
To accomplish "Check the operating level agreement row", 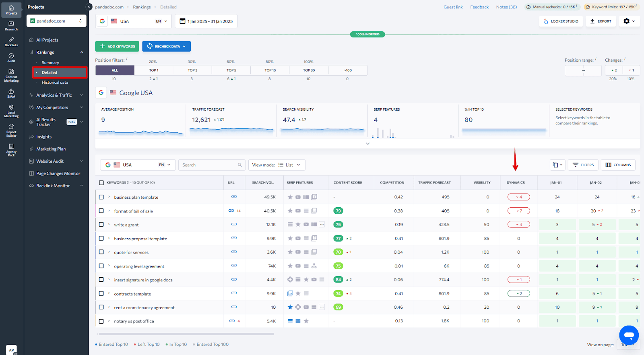I will (101, 266).
